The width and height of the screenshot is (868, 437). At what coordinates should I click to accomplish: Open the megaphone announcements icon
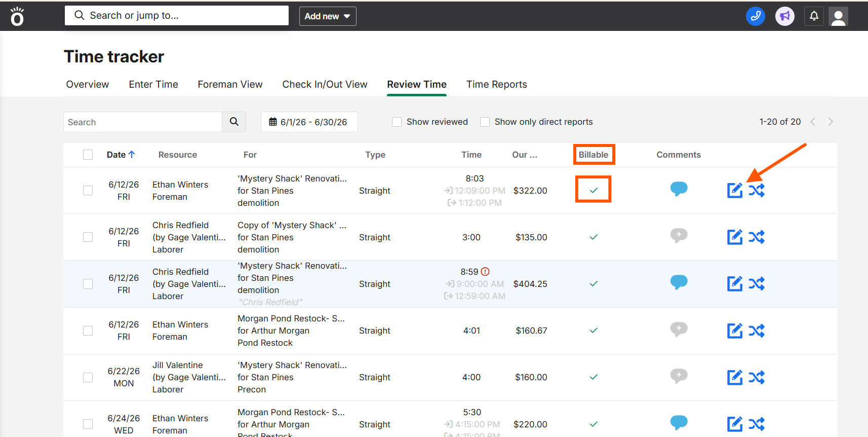pos(784,16)
